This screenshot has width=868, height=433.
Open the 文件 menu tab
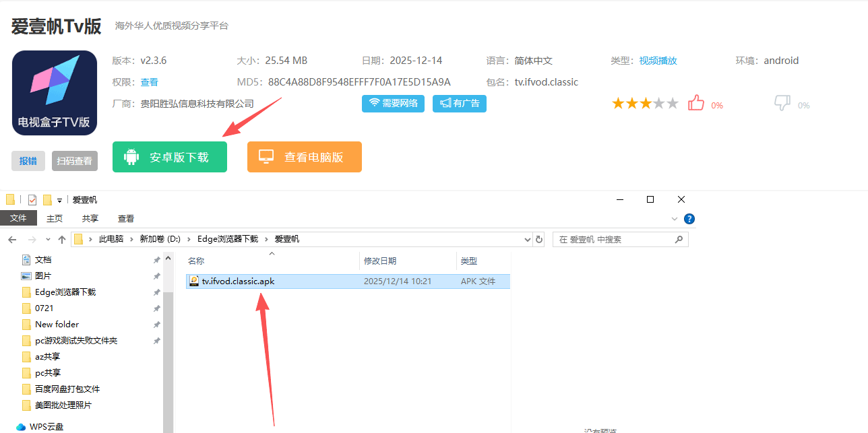click(18, 218)
